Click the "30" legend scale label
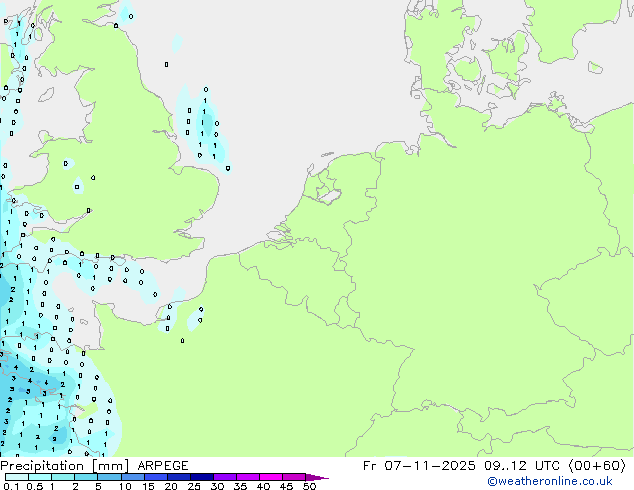 click(217, 486)
